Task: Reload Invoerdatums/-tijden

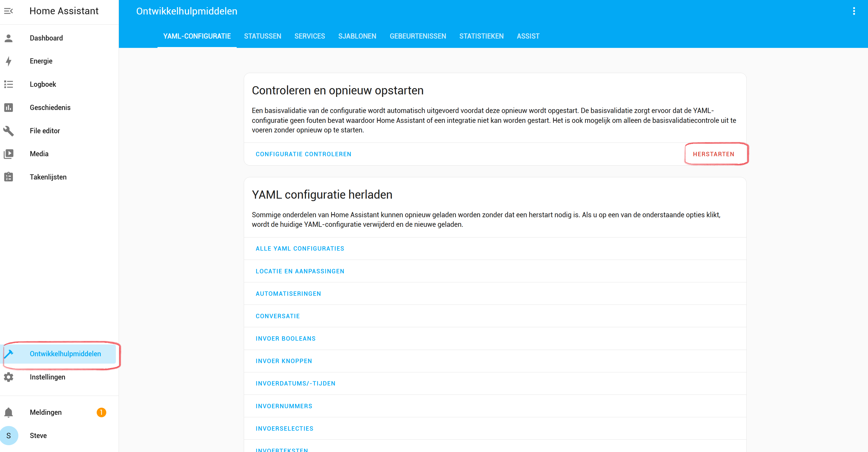Action: click(296, 384)
